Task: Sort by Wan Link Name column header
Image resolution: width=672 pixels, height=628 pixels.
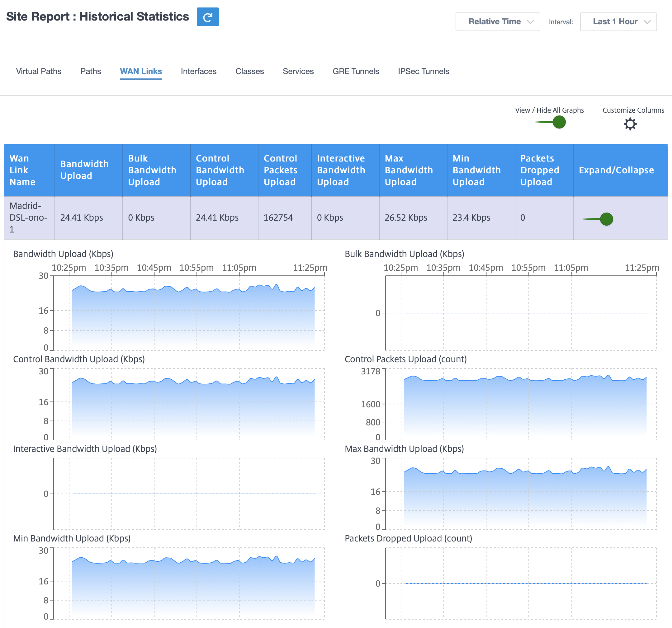Action: click(x=29, y=170)
